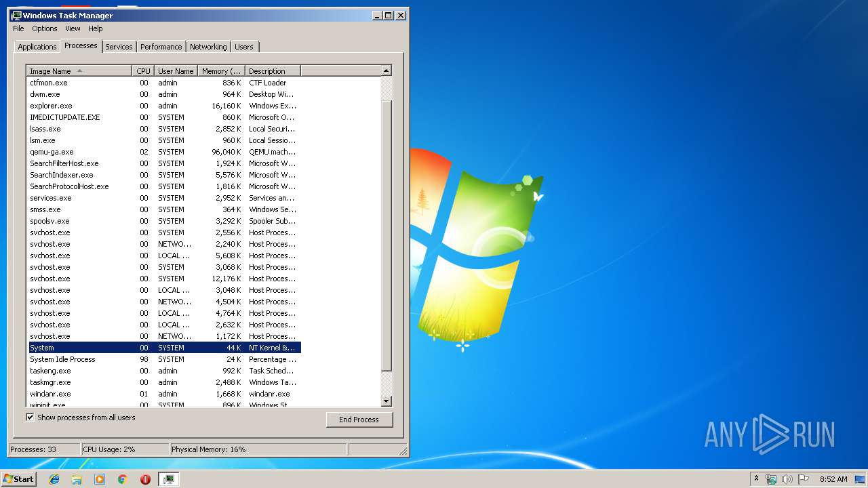Image resolution: width=868 pixels, height=488 pixels.
Task: Open the Start menu
Action: click(18, 479)
